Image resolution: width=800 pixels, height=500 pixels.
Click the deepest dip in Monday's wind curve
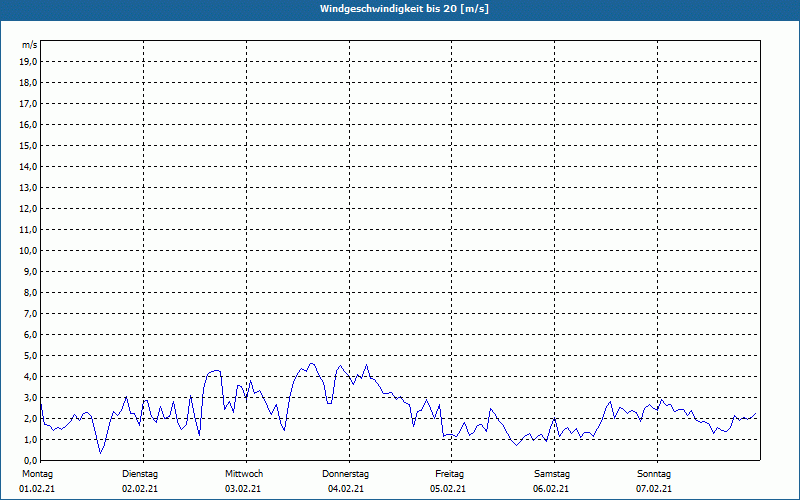(100, 452)
